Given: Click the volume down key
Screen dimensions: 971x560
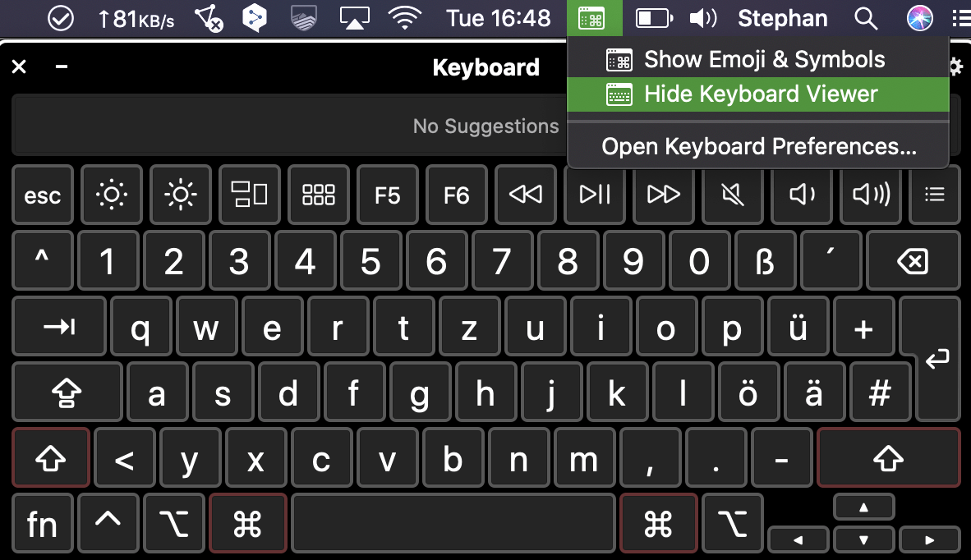Looking at the screenshot, I should point(802,195).
